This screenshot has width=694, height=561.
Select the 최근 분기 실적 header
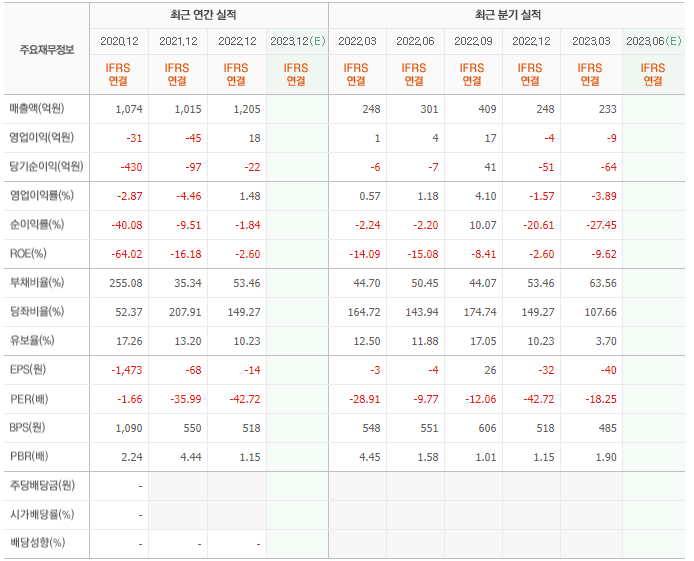point(508,15)
